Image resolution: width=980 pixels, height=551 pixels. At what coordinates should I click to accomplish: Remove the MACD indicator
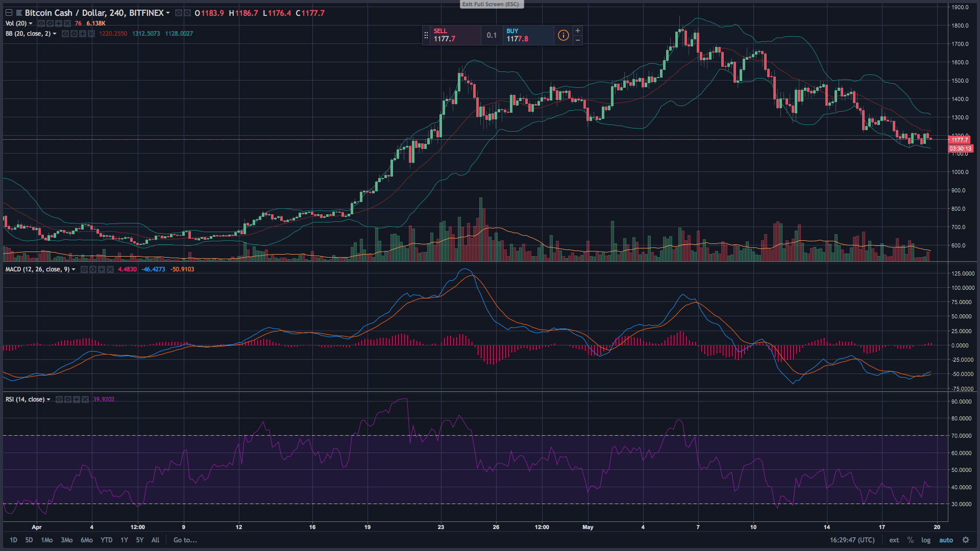[x=110, y=269]
